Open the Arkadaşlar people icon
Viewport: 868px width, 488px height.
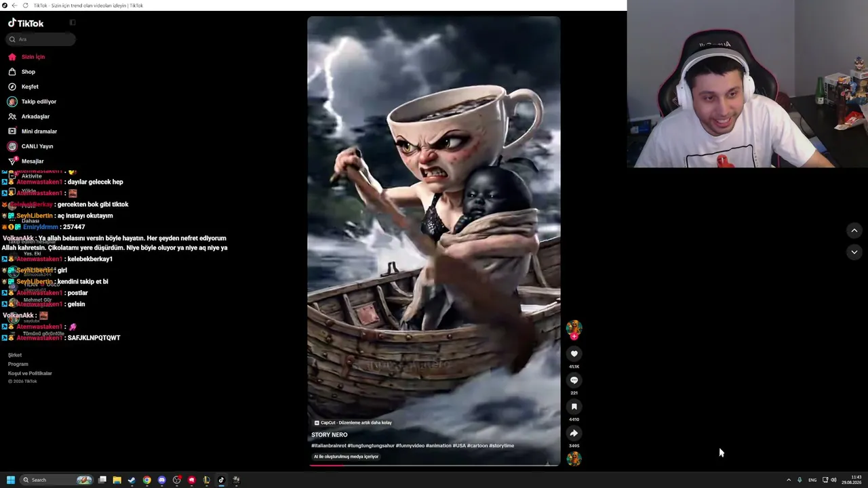(12, 117)
